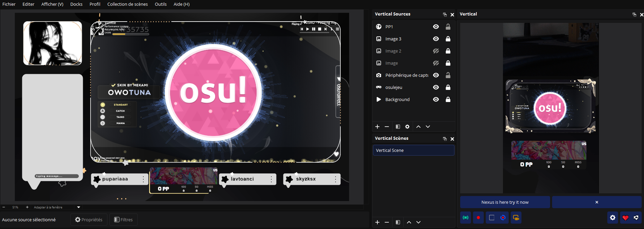This screenshot has height=229, width=644.
Task: Start vertical streaming with green broadcast icon
Action: click(x=466, y=218)
